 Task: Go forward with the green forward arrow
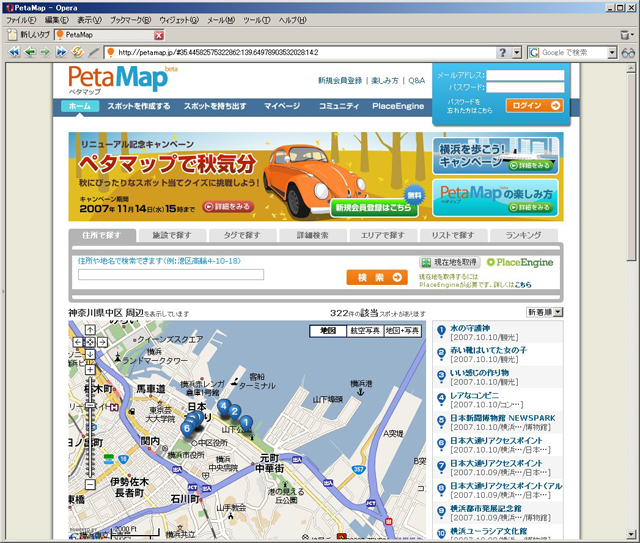click(45, 52)
